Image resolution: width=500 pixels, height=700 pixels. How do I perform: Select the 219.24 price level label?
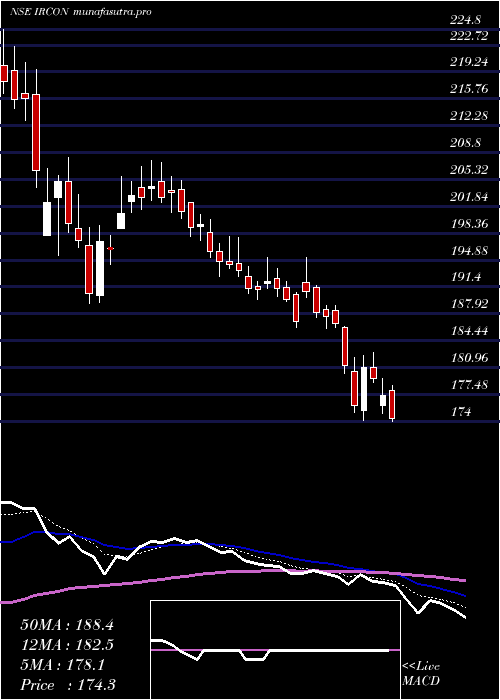click(x=469, y=62)
